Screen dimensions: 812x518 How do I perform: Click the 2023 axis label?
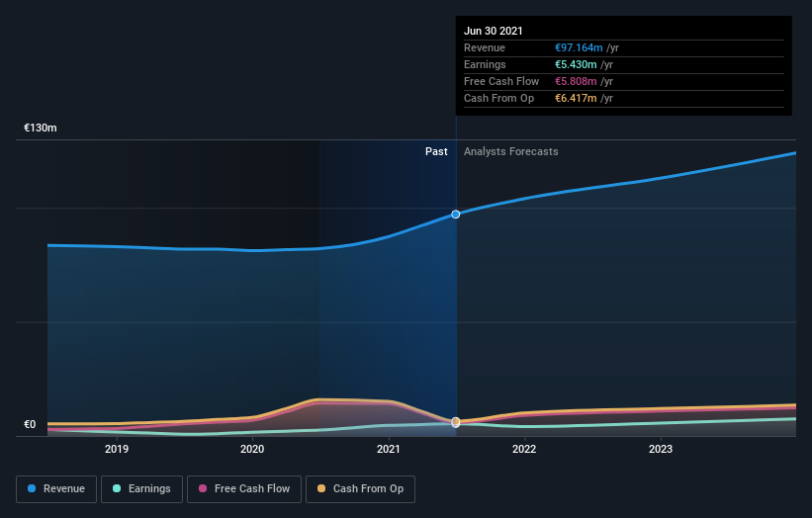(661, 449)
